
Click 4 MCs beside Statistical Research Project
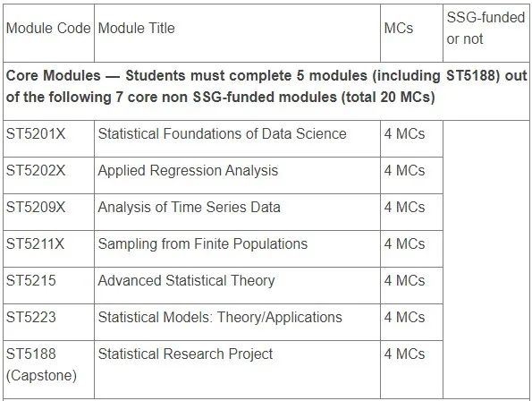(x=404, y=354)
